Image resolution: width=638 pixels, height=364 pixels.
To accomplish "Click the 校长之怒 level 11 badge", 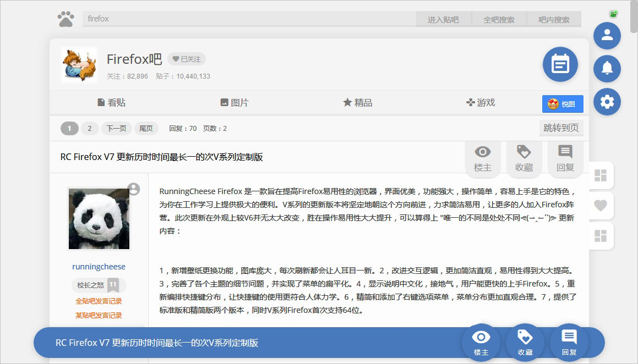I will point(99,285).
